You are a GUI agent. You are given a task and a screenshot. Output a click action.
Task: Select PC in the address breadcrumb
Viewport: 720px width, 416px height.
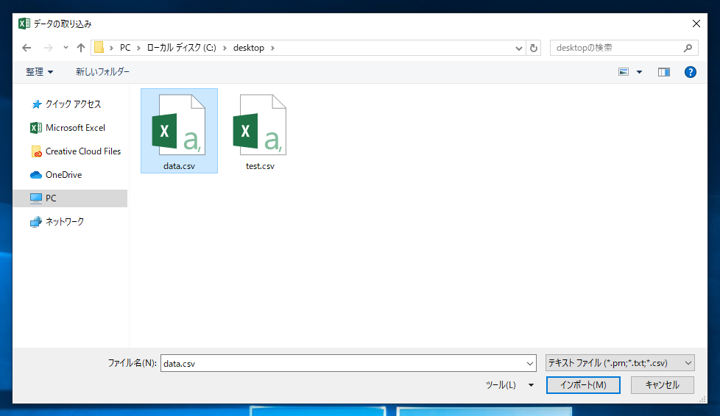tap(125, 48)
